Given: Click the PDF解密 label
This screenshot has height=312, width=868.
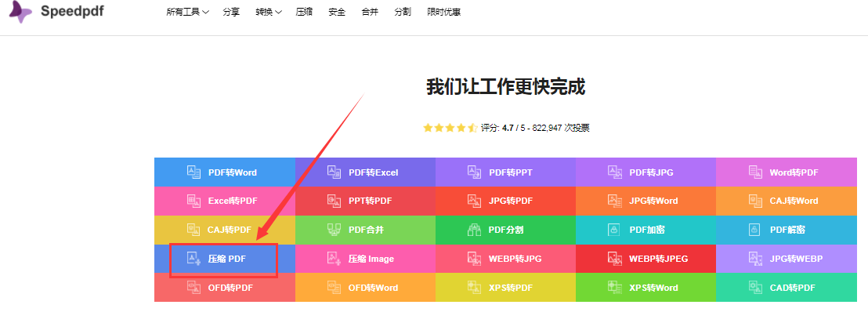Looking at the screenshot, I should (x=787, y=230).
